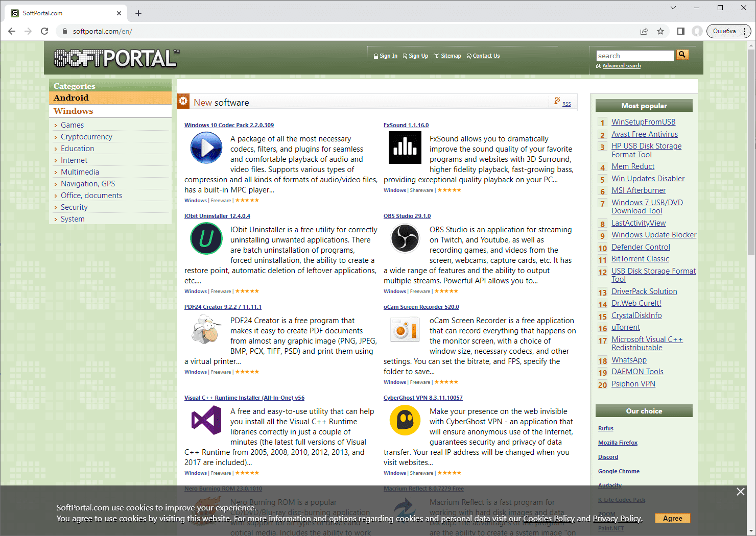Image resolution: width=756 pixels, height=536 pixels.
Task: Click the orange search magnifier button
Action: point(682,55)
